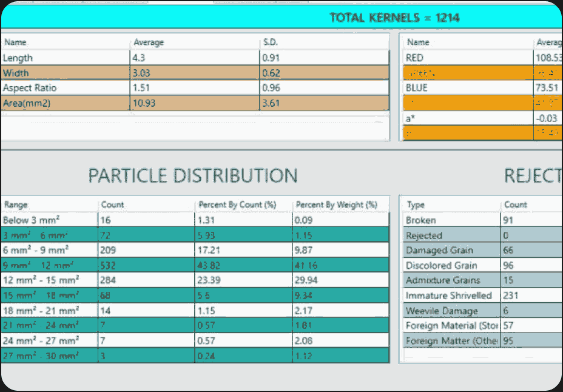
Task: Click the Total Kernels header banner
Action: (x=282, y=17)
